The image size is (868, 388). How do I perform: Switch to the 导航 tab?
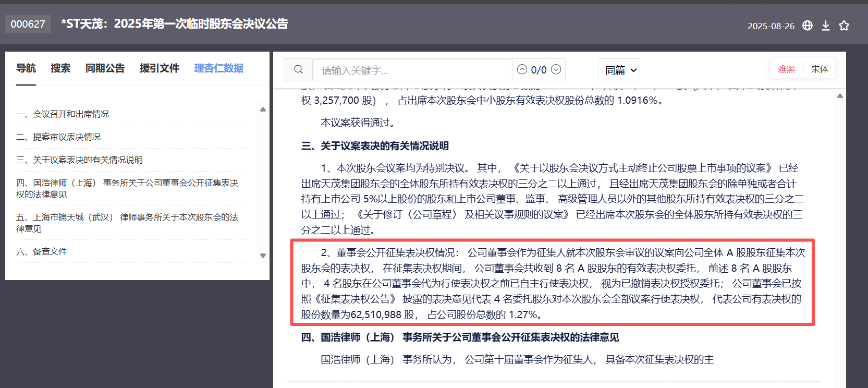point(26,68)
